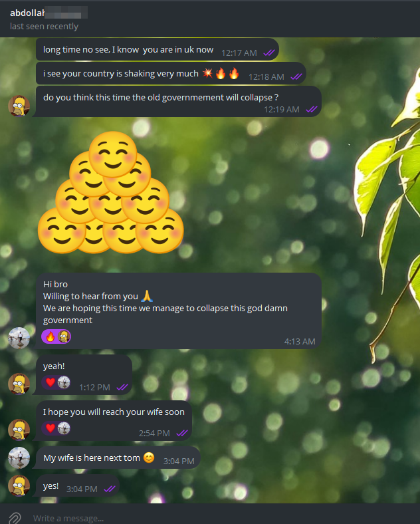
Task: Click contact avatar beside 'My wife is here' message
Action: tap(19, 458)
